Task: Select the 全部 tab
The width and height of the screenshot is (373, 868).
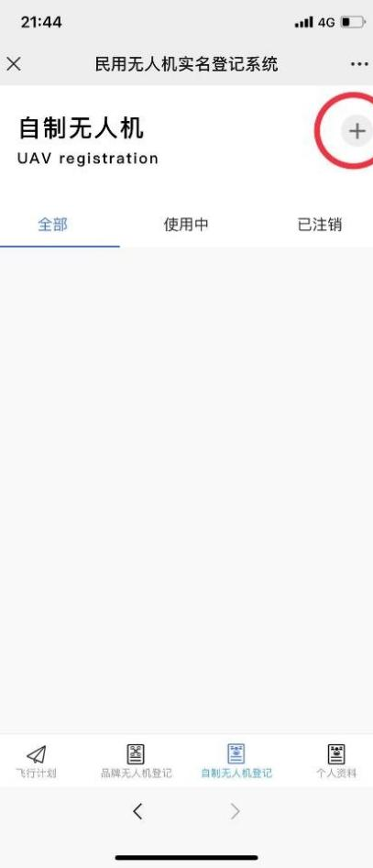Action: (x=52, y=225)
